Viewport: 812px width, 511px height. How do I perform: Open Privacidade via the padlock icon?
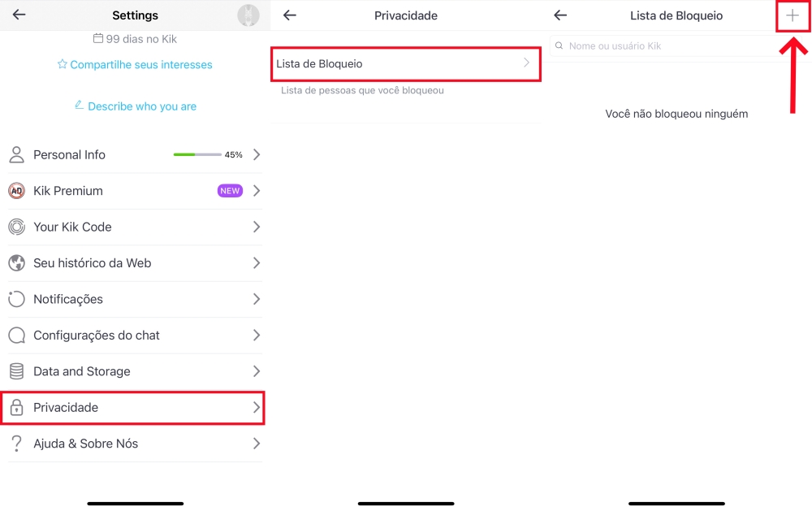(17, 408)
